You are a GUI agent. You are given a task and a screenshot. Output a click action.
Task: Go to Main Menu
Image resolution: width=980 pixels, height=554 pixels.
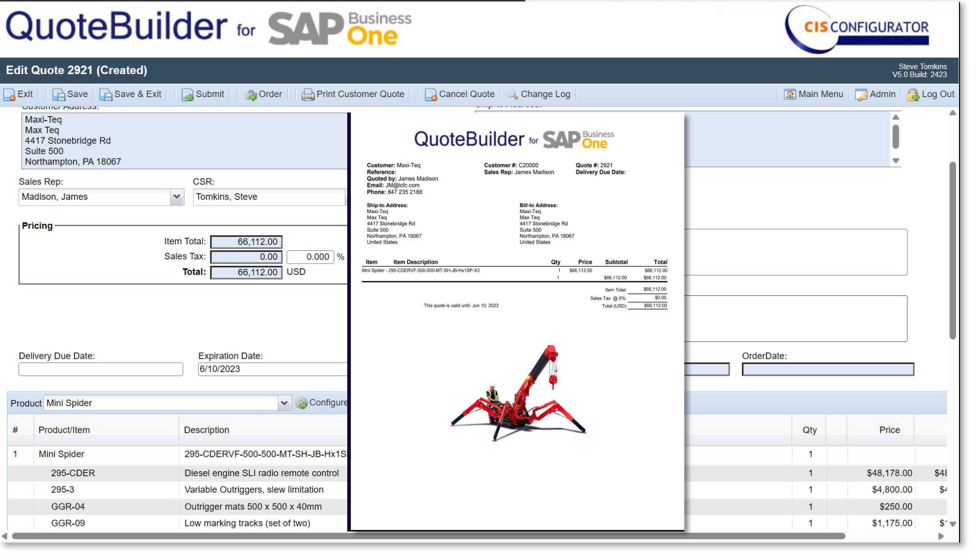tap(821, 94)
